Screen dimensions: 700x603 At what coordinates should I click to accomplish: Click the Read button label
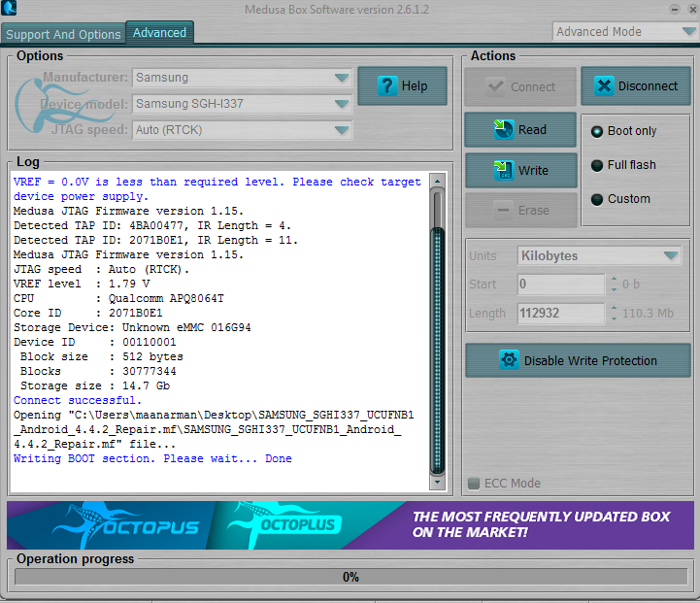(x=532, y=129)
